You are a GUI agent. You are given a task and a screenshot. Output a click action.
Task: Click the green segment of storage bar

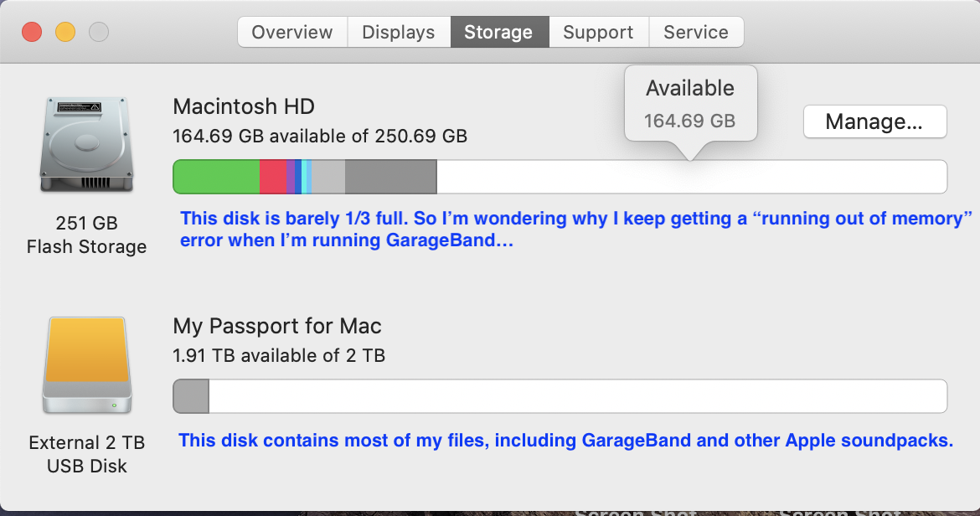tap(216, 177)
